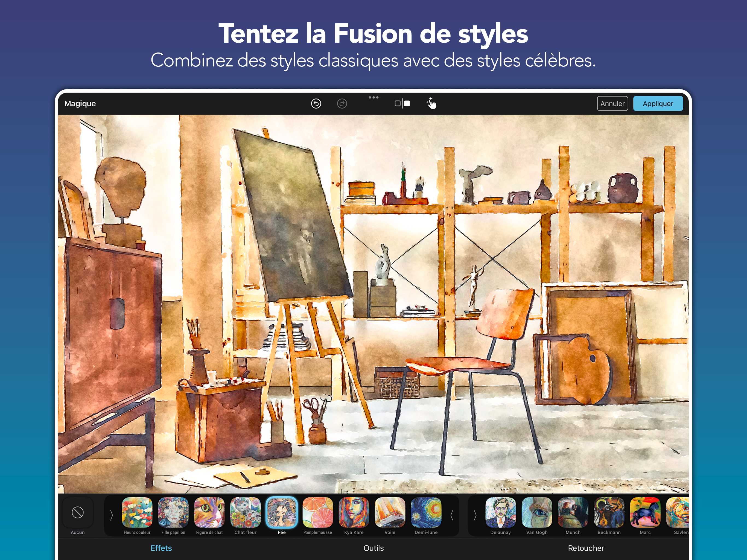This screenshot has height=560, width=747.
Task: Expand the famous painters strip chevron
Action: pyautogui.click(x=475, y=515)
